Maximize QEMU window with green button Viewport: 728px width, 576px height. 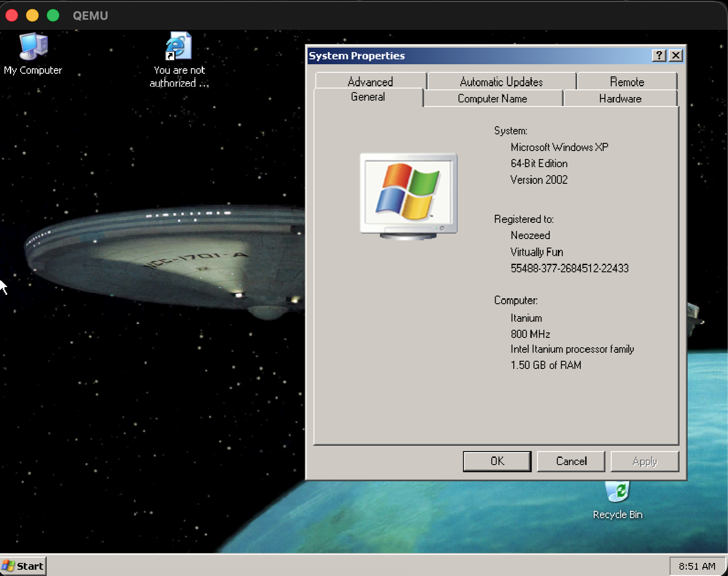point(53,15)
